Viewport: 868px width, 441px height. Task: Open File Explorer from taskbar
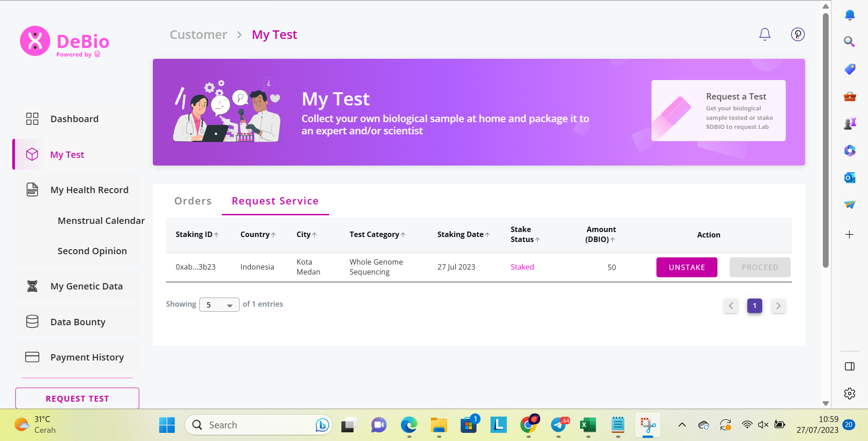(x=439, y=425)
